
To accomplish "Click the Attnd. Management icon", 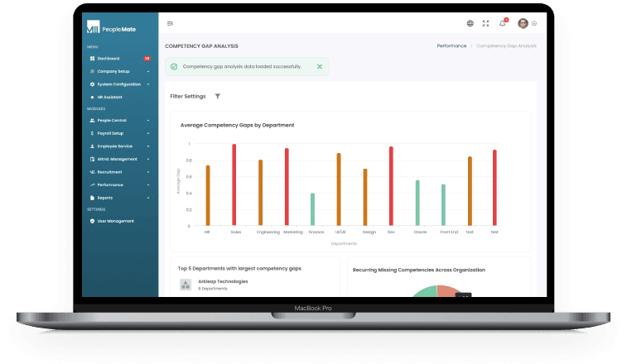I will coord(93,159).
